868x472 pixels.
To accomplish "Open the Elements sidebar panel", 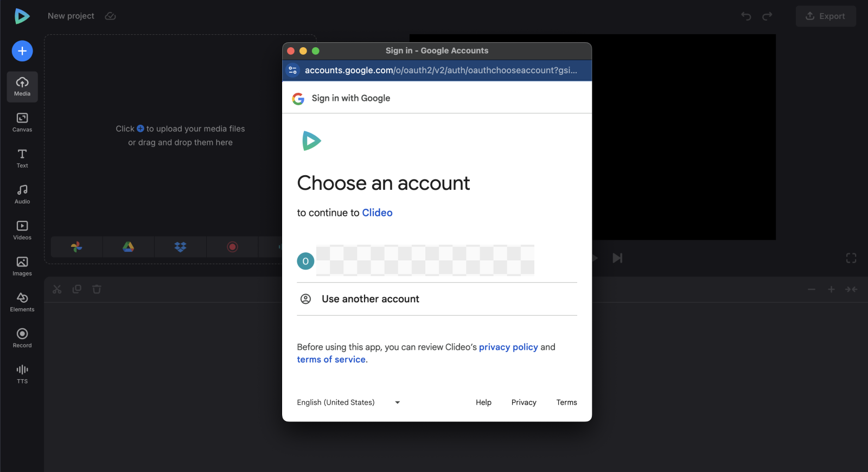I will [22, 302].
